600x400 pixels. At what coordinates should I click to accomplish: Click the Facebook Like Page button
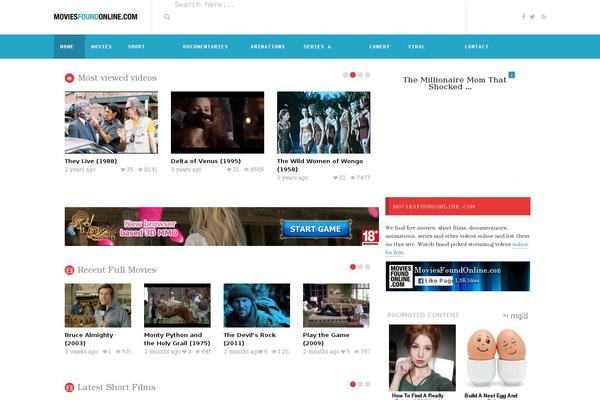coord(434,281)
